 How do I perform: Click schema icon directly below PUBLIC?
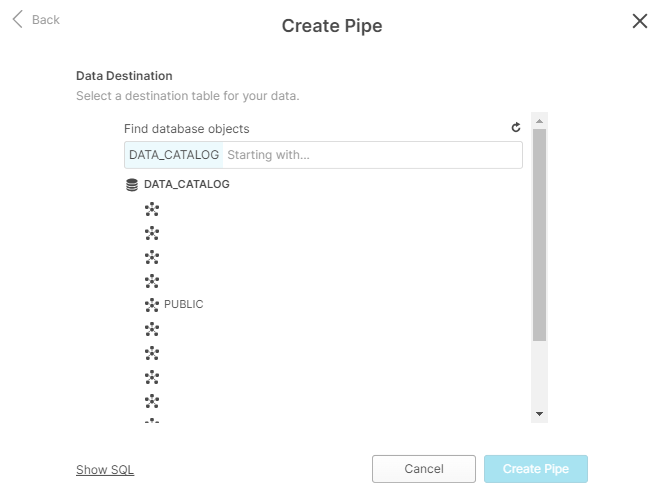(x=152, y=328)
